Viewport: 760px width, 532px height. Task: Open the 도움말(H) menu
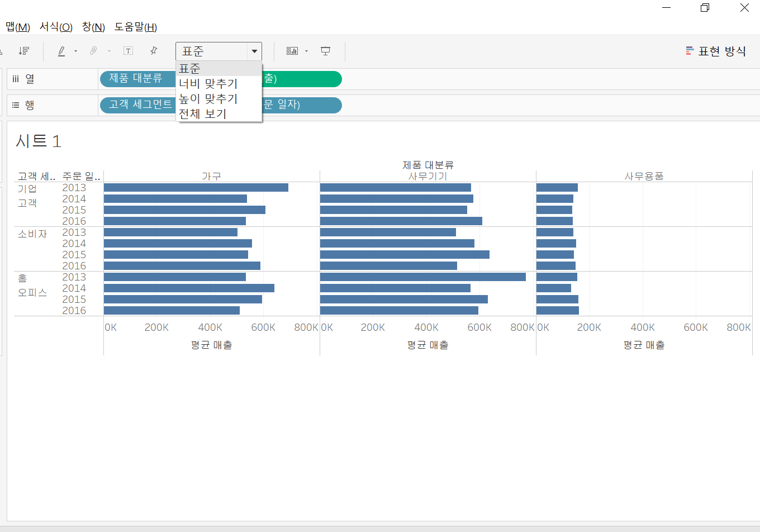[136, 27]
